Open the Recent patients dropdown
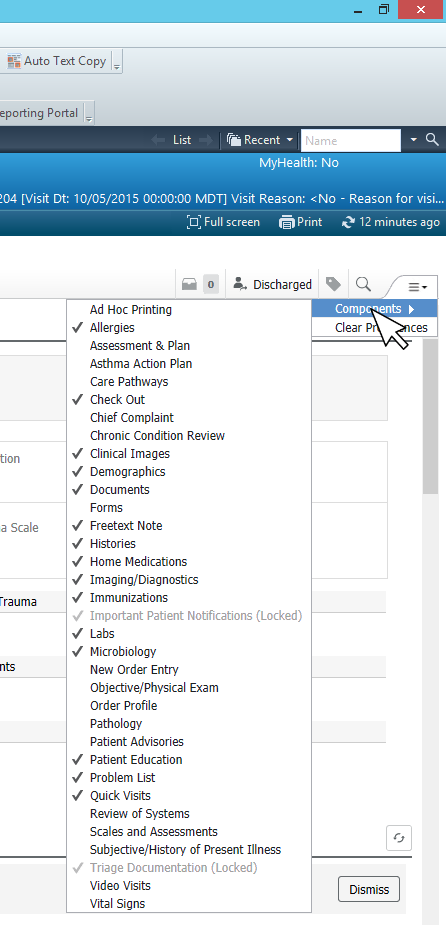Viewport: 446px width, 925px height. [x=260, y=140]
